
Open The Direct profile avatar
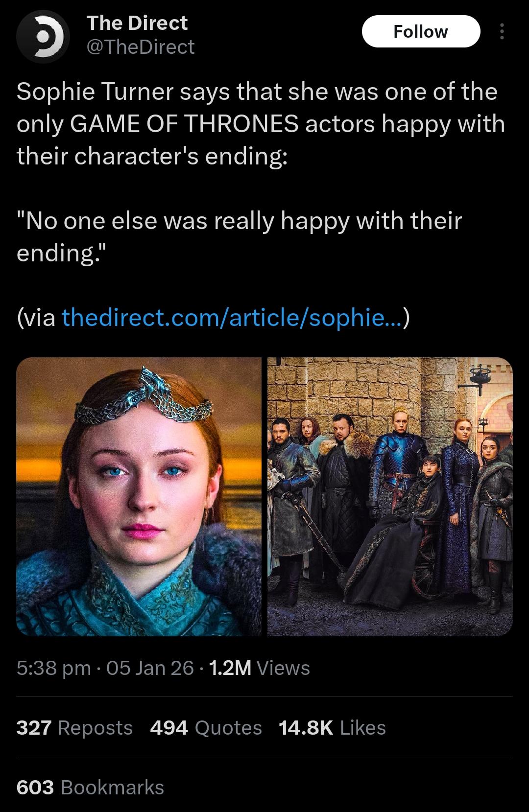point(43,36)
